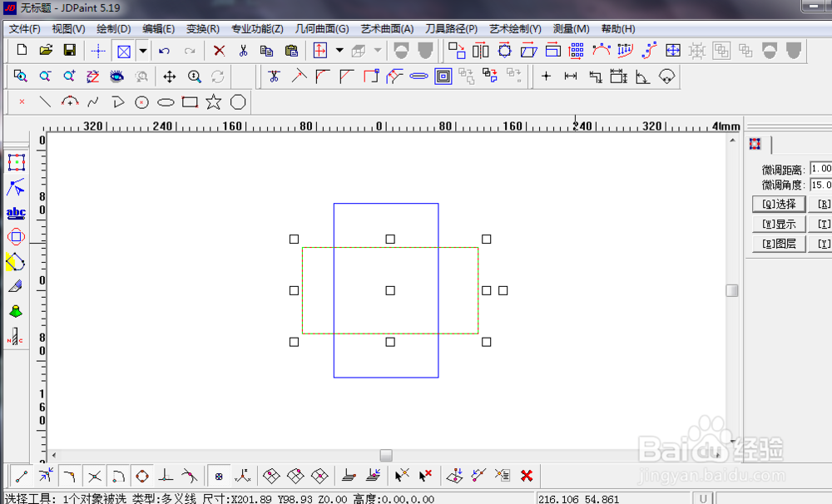
Task: Click the red X delete icon in top toolbar
Action: pyautogui.click(x=219, y=51)
